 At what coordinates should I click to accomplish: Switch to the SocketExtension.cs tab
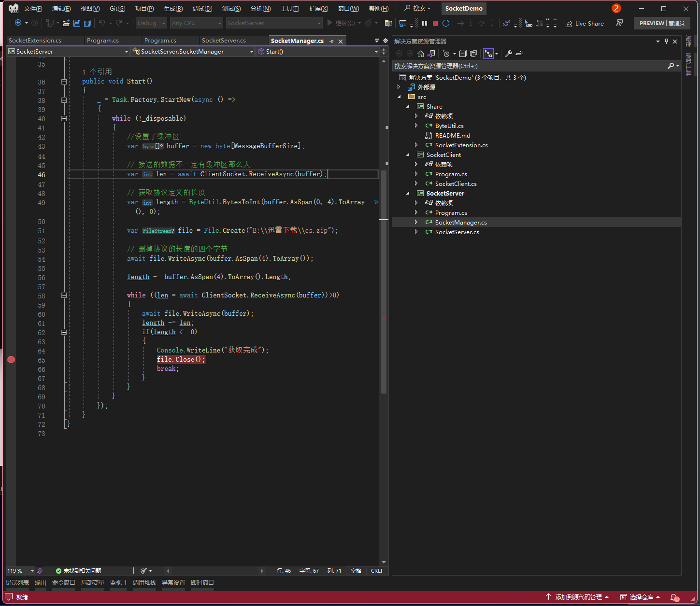point(35,41)
